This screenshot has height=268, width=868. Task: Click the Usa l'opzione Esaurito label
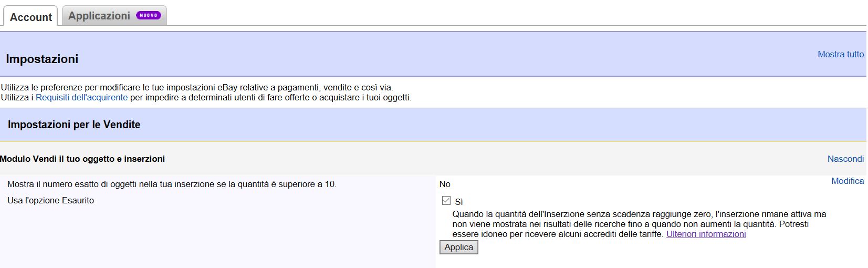[x=50, y=200]
